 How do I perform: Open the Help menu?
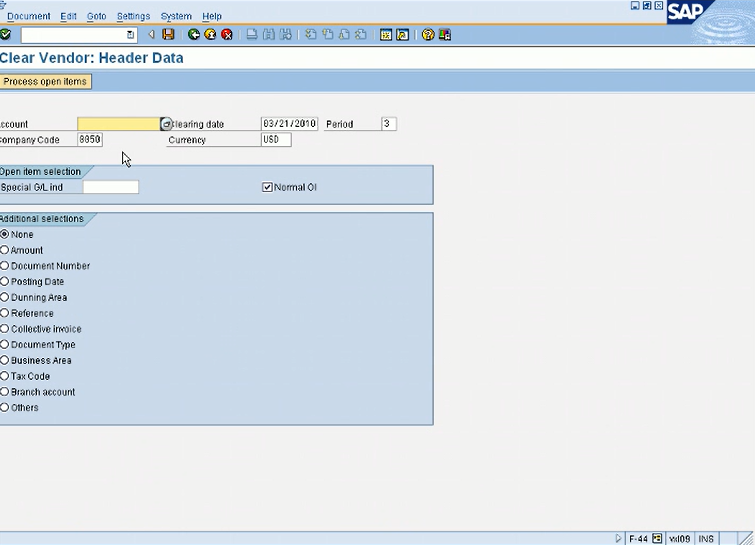pos(211,16)
